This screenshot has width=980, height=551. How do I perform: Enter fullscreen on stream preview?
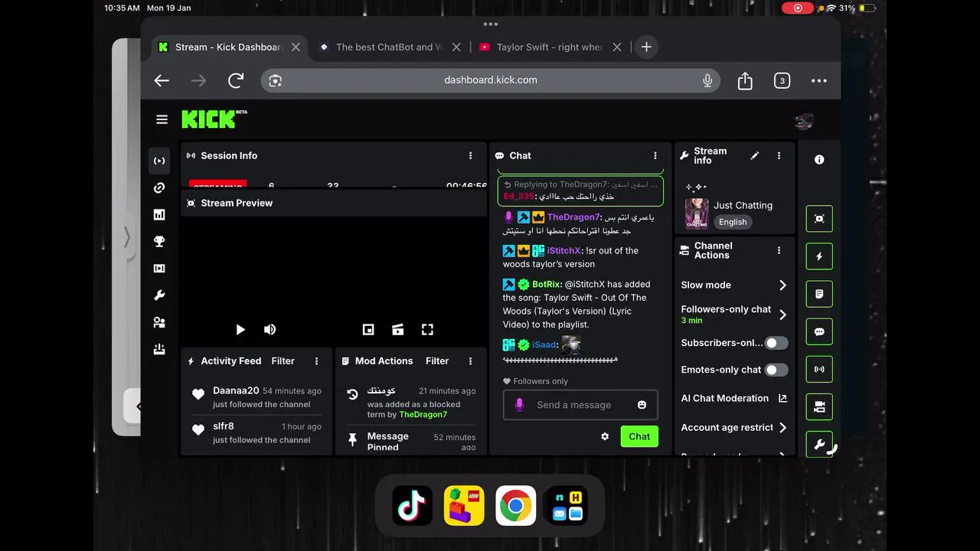click(427, 330)
